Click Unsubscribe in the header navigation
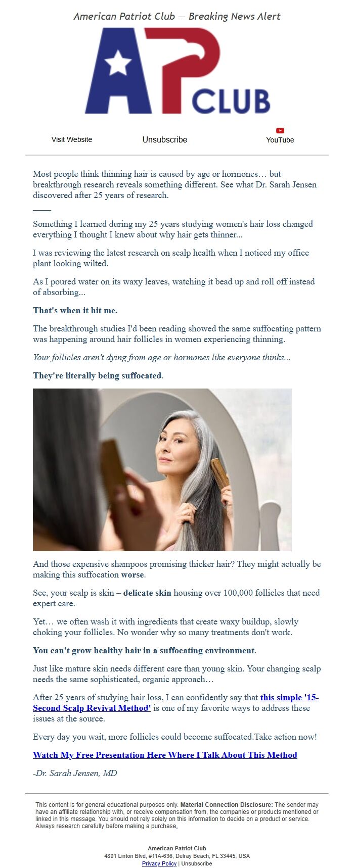This screenshot has height=868, width=354. [x=165, y=139]
